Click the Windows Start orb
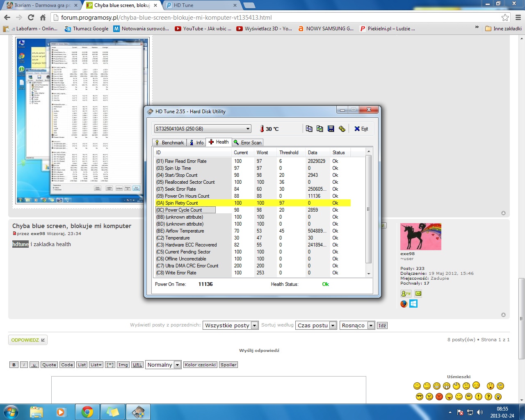 [11, 412]
